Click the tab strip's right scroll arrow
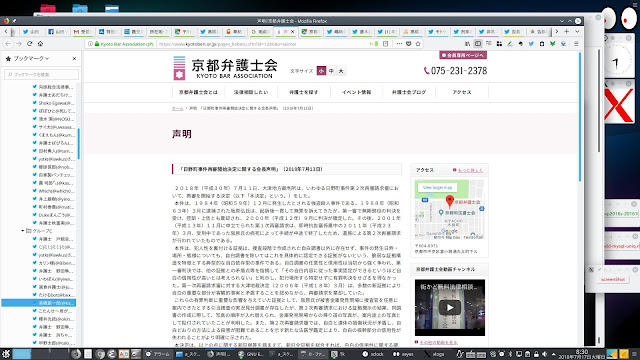640x360 pixels. click(556, 31)
